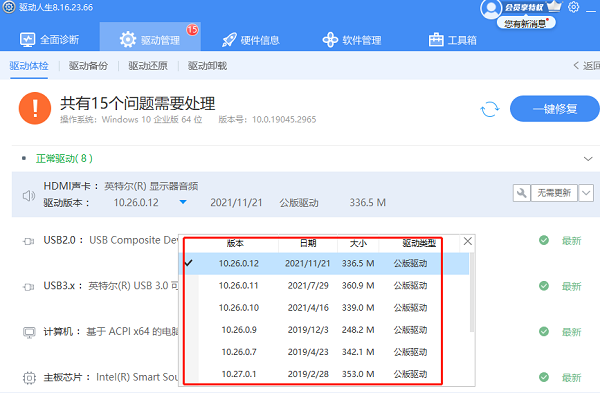Image resolution: width=600 pixels, height=393 pixels.
Task: Click the 日期 column header
Action: [308, 243]
